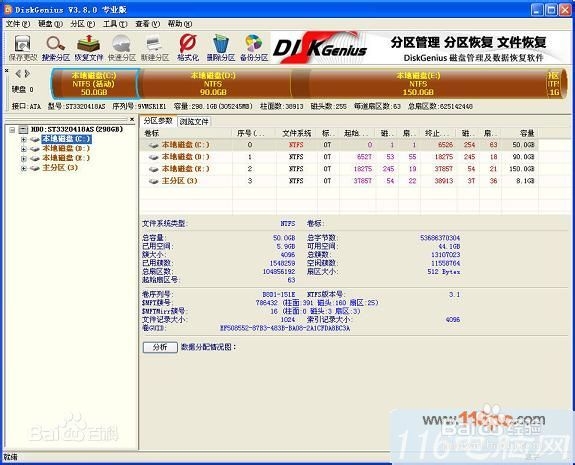Switch to the 分区参数 tab
The width and height of the screenshot is (575, 465).
pos(158,121)
